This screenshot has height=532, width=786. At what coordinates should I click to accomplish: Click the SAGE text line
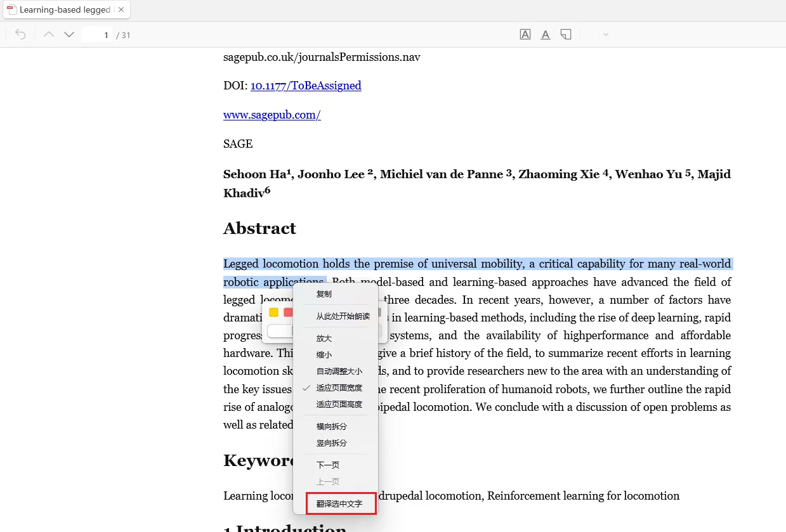(x=238, y=144)
